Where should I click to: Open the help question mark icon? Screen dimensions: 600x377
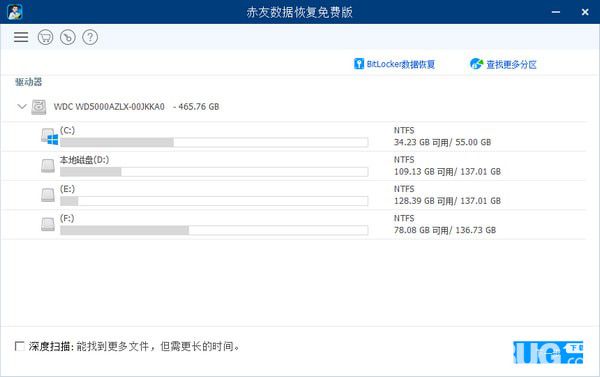click(90, 37)
